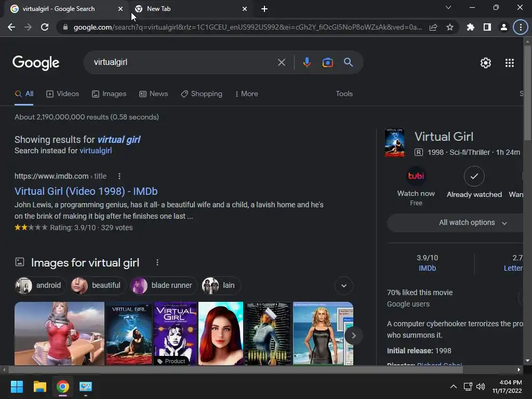
Task: Open the tab search chevron
Action: (448, 7)
